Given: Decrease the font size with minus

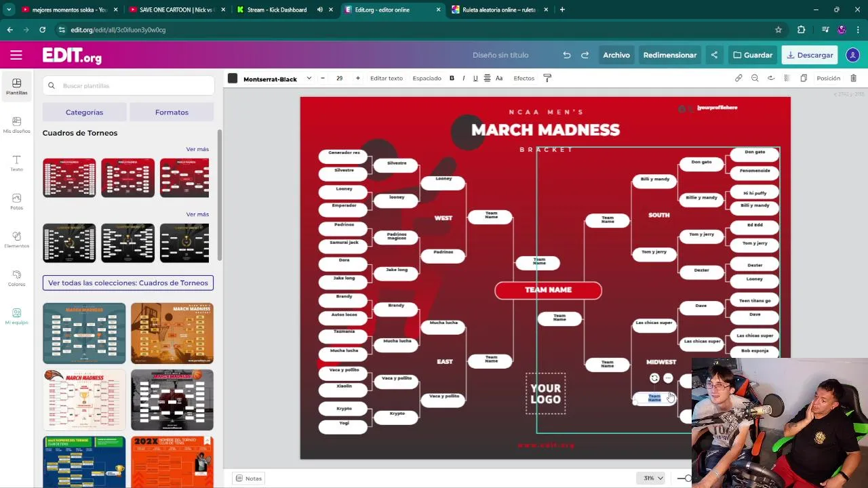Looking at the screenshot, I should coord(323,78).
